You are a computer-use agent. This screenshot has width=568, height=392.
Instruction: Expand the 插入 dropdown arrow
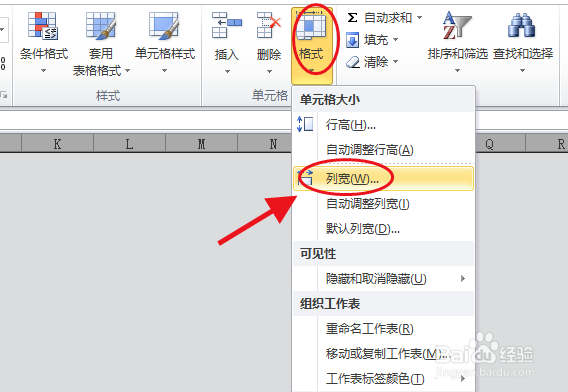227,71
